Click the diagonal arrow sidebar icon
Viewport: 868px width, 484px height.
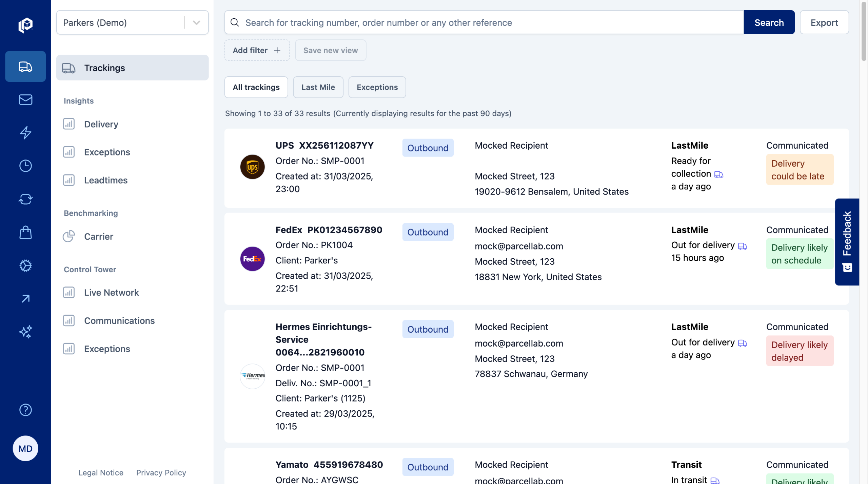pyautogui.click(x=25, y=299)
